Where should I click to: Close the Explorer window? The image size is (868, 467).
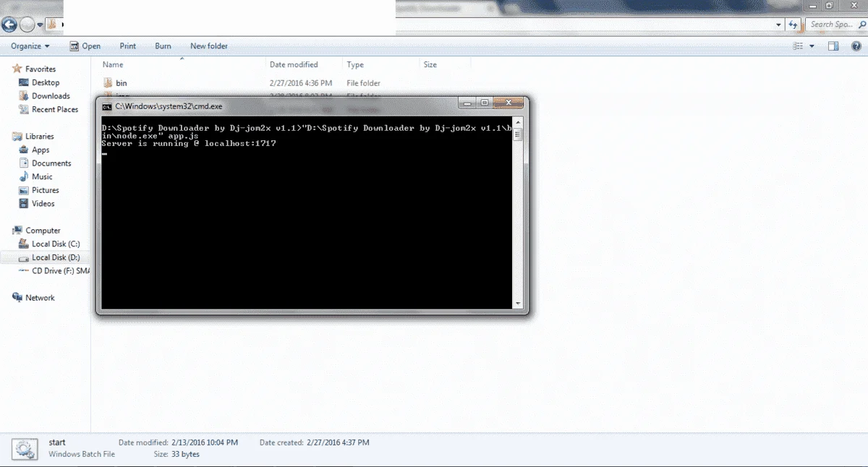click(x=853, y=5)
